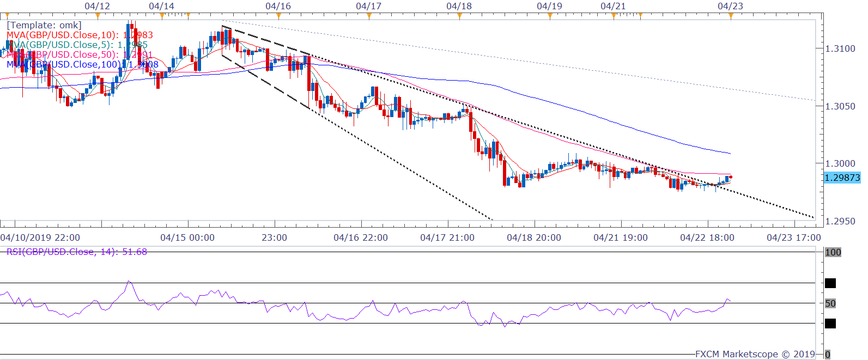The height and width of the screenshot is (360, 868).
Task: Click the 04/10/2019 22:00 time label
Action: point(40,237)
